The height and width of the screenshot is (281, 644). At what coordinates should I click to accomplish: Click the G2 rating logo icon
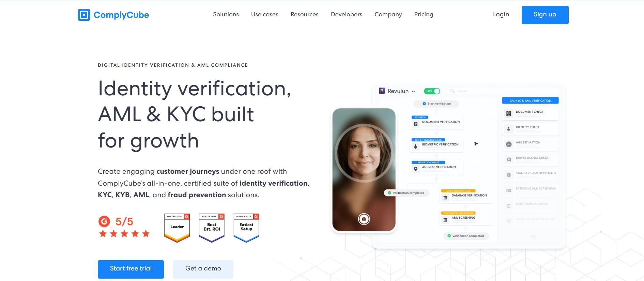click(x=104, y=221)
